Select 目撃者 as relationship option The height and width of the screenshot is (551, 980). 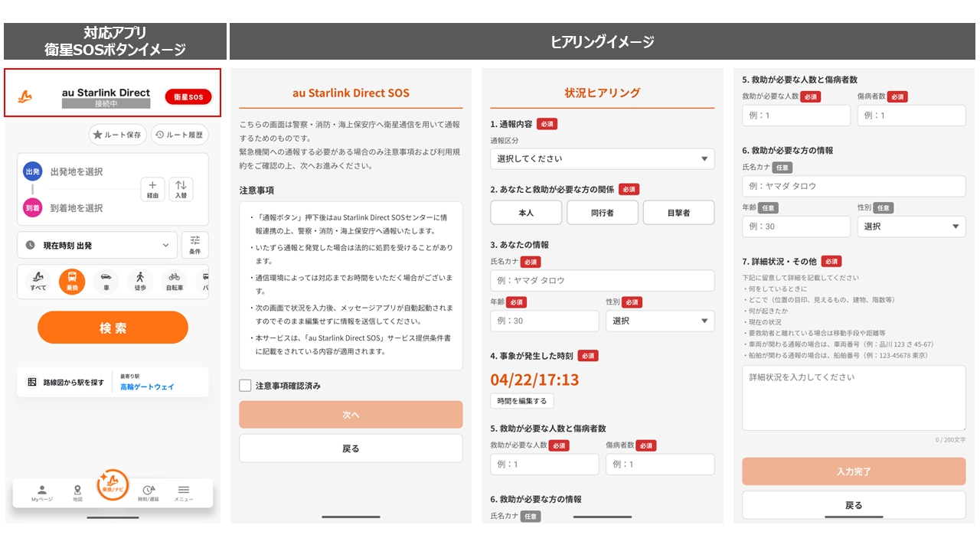pos(678,213)
